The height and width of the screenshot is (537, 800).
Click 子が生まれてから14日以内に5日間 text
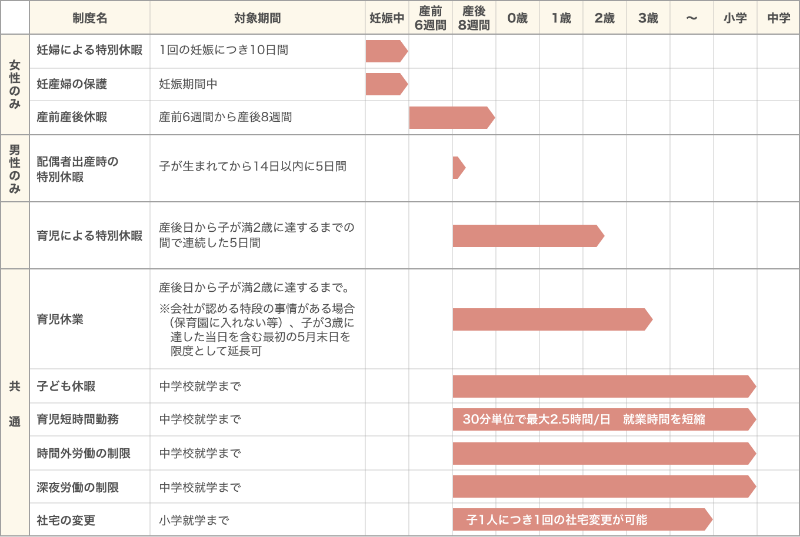pyautogui.click(x=253, y=166)
